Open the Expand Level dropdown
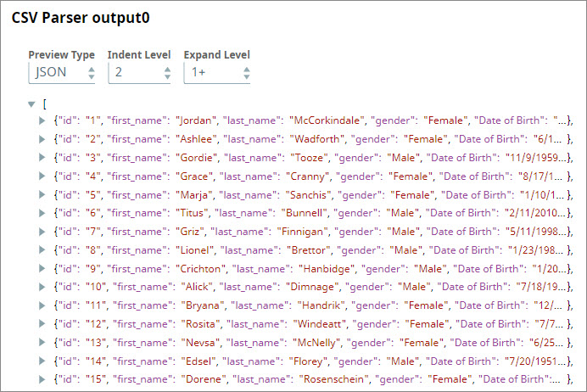The width and height of the screenshot is (587, 392). [x=217, y=73]
